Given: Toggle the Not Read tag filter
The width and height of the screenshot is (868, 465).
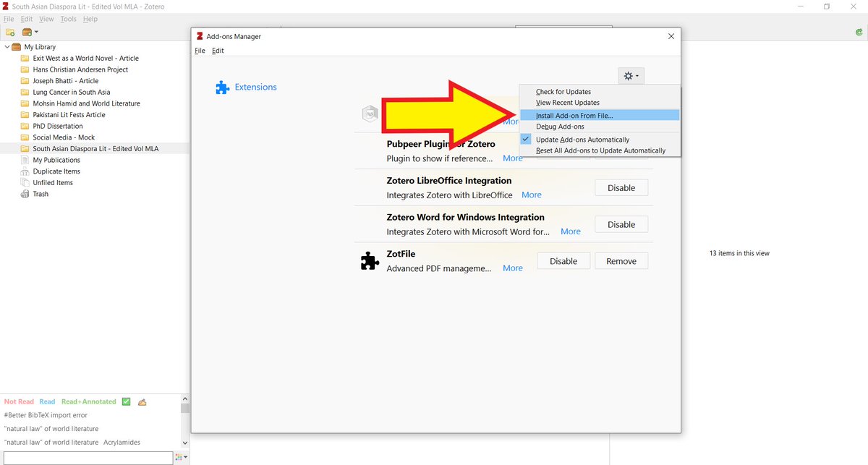Looking at the screenshot, I should pyautogui.click(x=18, y=401).
